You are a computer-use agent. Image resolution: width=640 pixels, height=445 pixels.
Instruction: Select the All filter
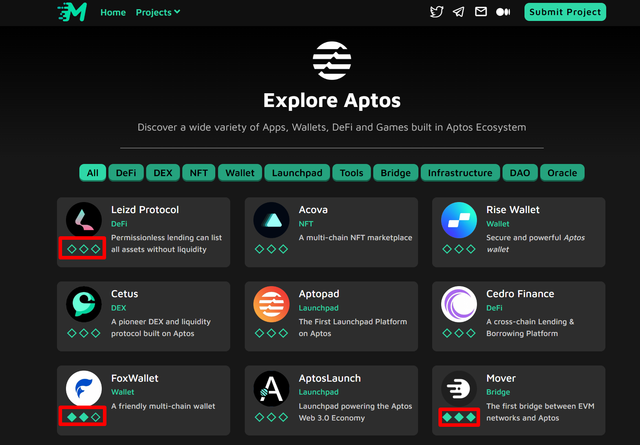(93, 173)
